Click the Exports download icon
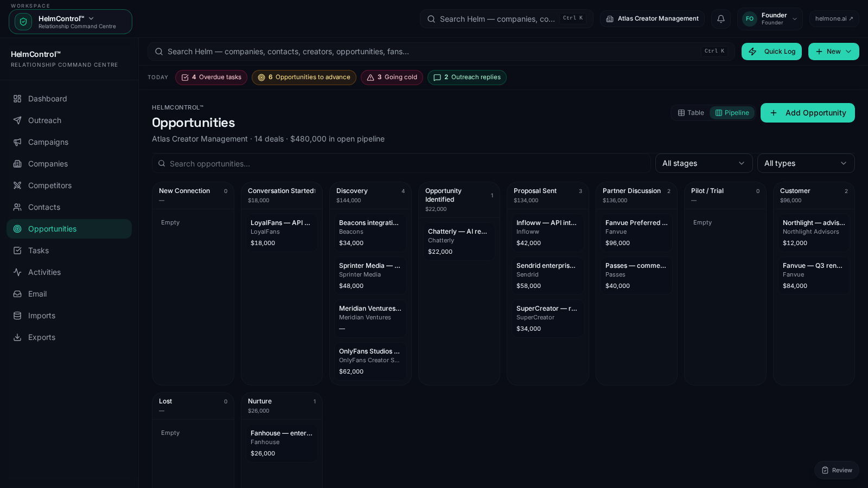Screen dimensions: 868x488 click(17, 337)
